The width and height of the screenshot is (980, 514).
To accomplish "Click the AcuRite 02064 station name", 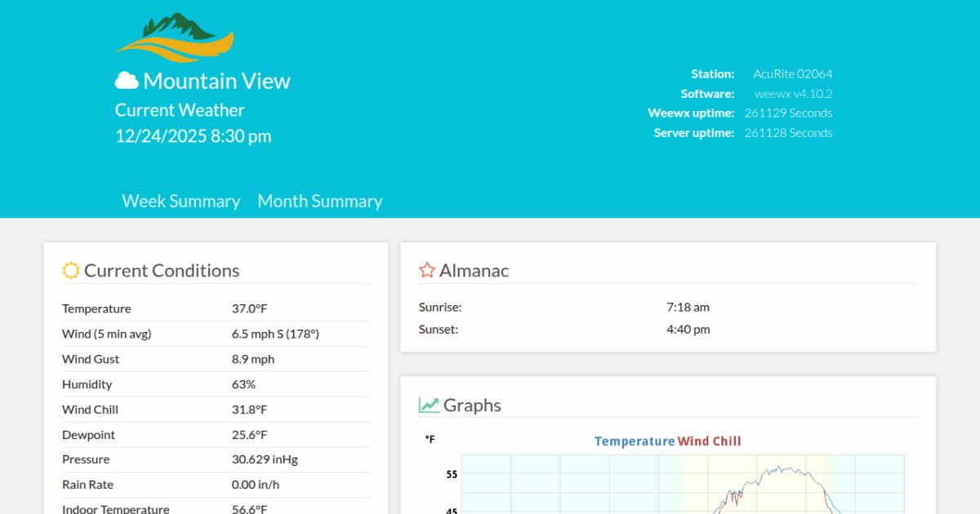I will pos(792,73).
